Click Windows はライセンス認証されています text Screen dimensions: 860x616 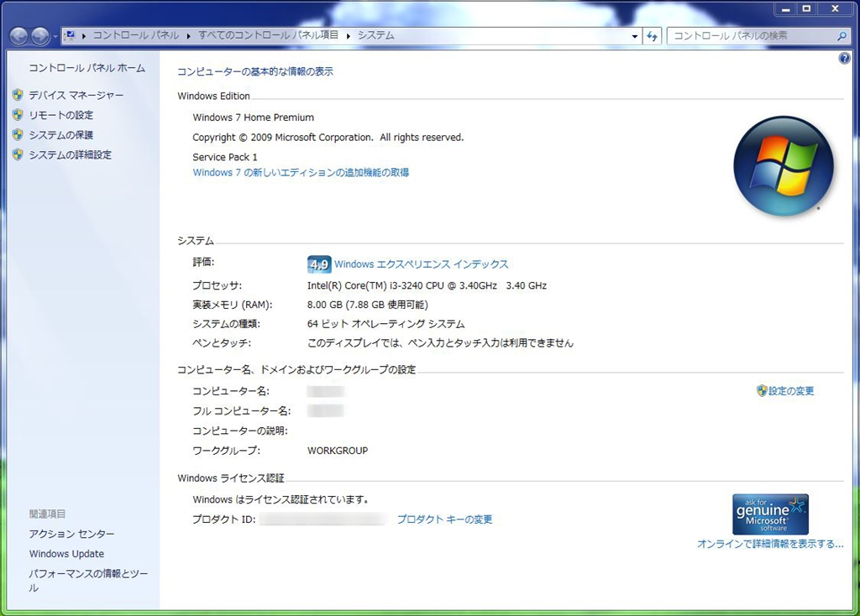click(x=281, y=500)
